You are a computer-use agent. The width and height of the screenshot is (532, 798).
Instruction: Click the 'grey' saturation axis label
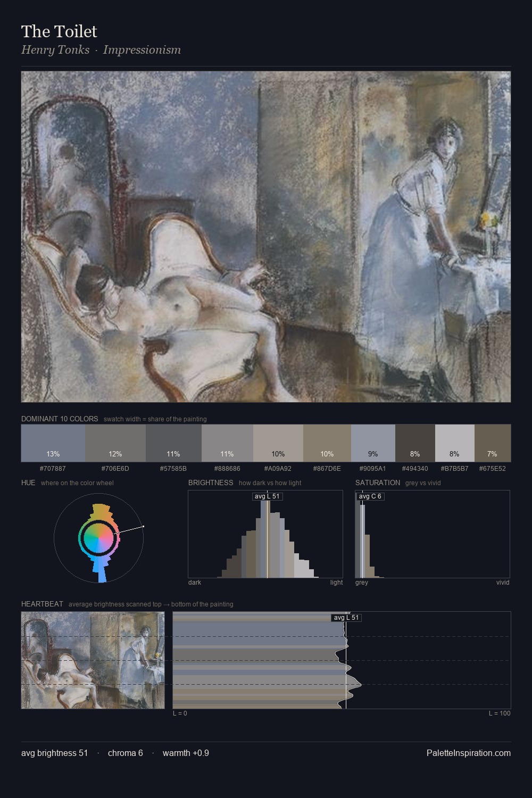pyautogui.click(x=362, y=583)
